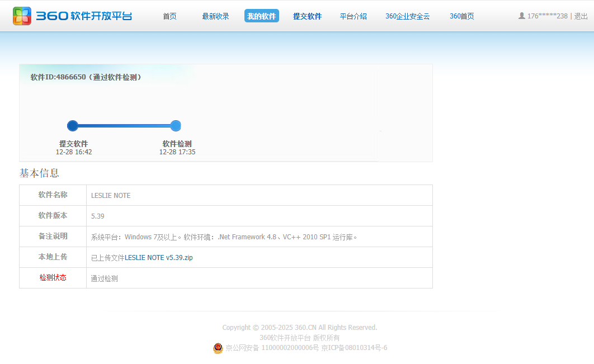
Task: Open the 京公网安备 11000002000006号 link
Action: click(272, 348)
